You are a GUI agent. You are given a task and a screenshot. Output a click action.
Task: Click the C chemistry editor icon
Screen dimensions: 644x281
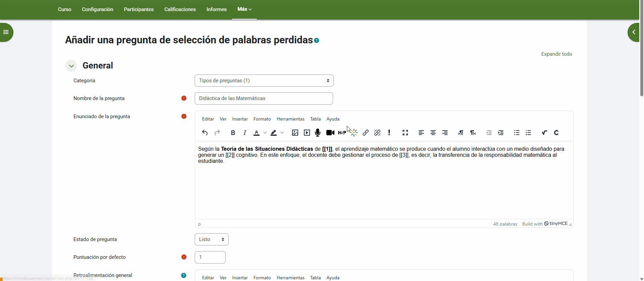click(x=556, y=133)
